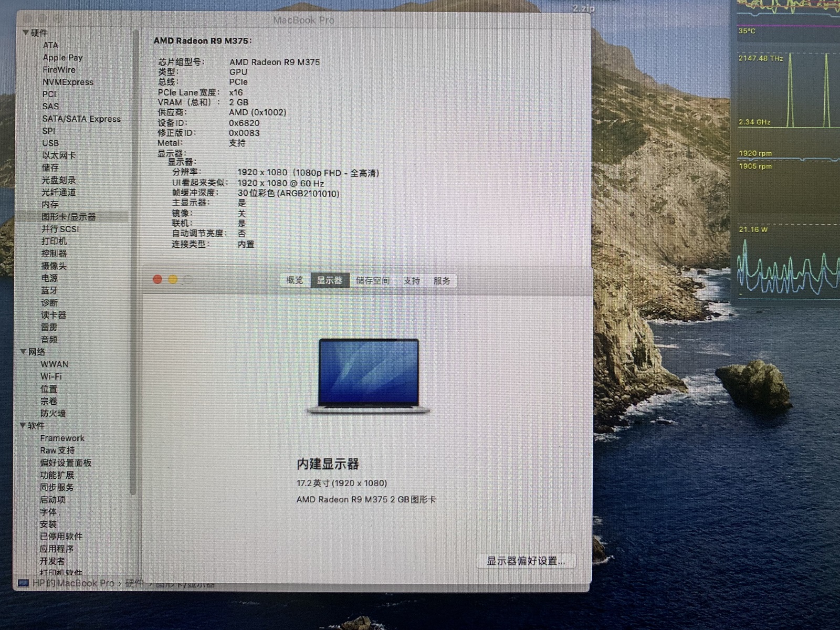Select 以太网卡 Ethernet cards item
The height and width of the screenshot is (630, 840).
pyautogui.click(x=59, y=155)
